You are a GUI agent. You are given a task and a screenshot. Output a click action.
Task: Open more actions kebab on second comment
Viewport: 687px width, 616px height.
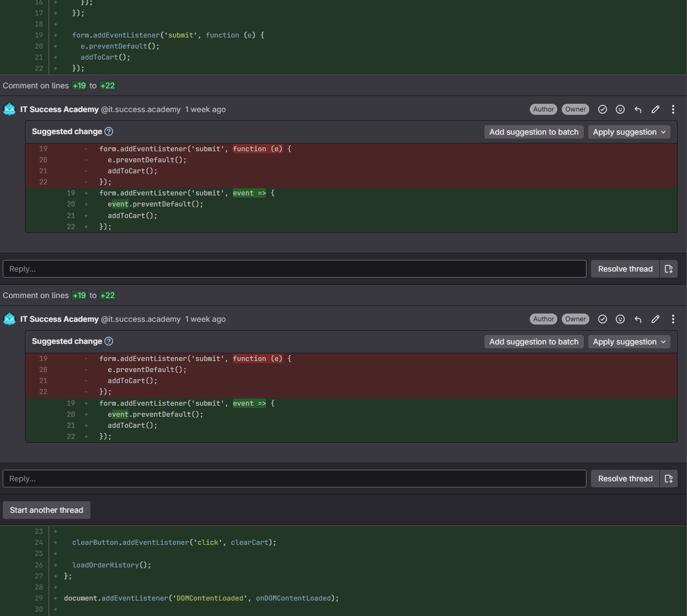click(x=673, y=319)
